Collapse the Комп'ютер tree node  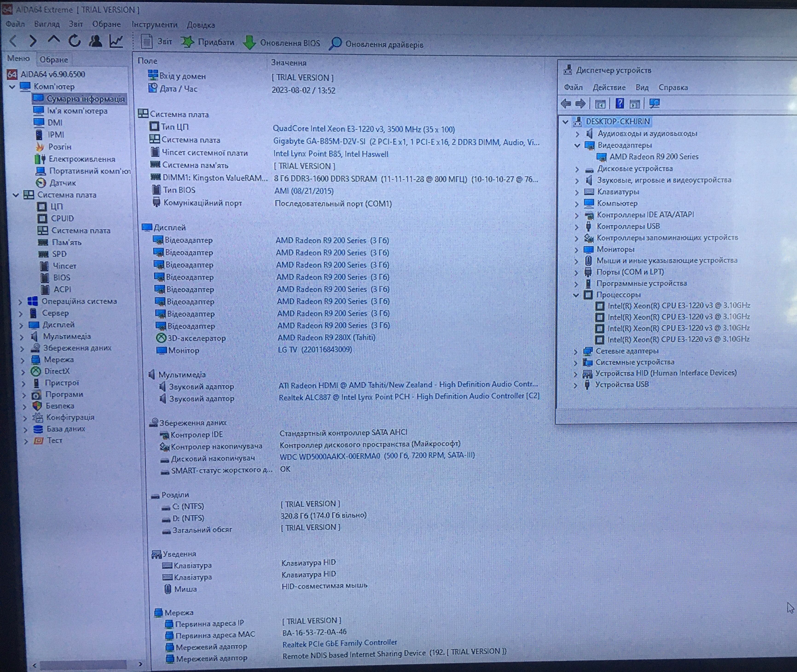12,87
